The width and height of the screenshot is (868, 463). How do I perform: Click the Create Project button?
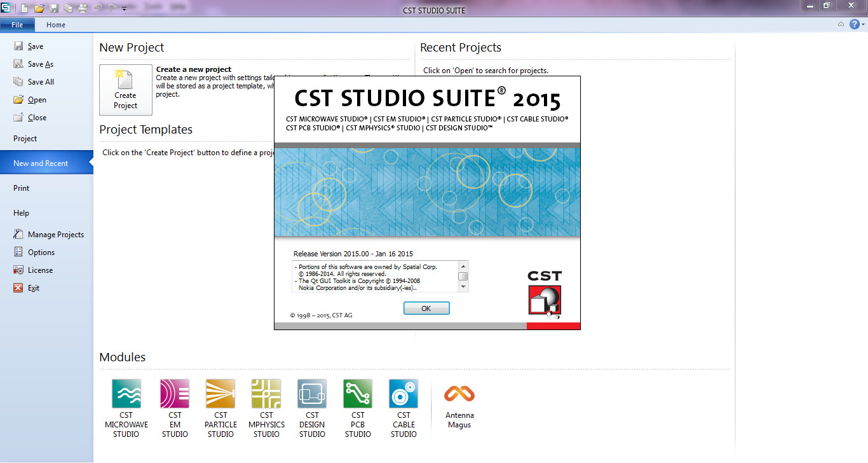pos(126,90)
